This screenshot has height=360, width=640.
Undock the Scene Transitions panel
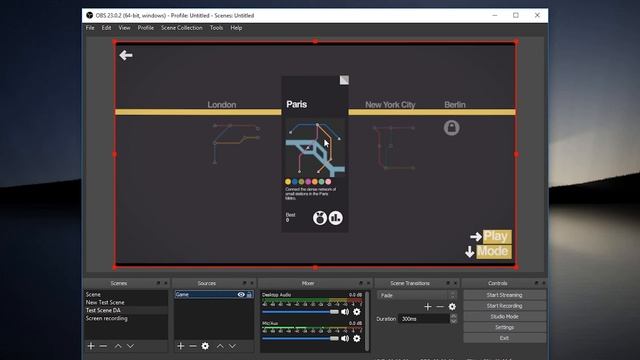coord(448,283)
